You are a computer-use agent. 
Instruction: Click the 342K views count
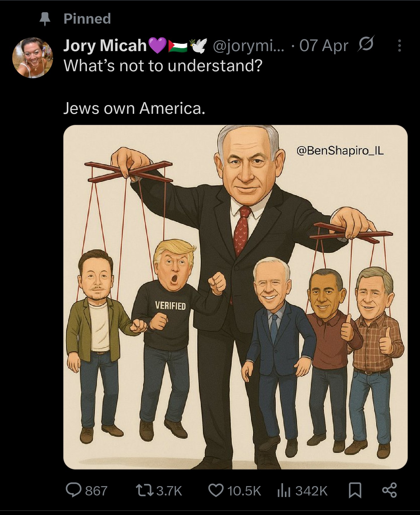point(311,491)
